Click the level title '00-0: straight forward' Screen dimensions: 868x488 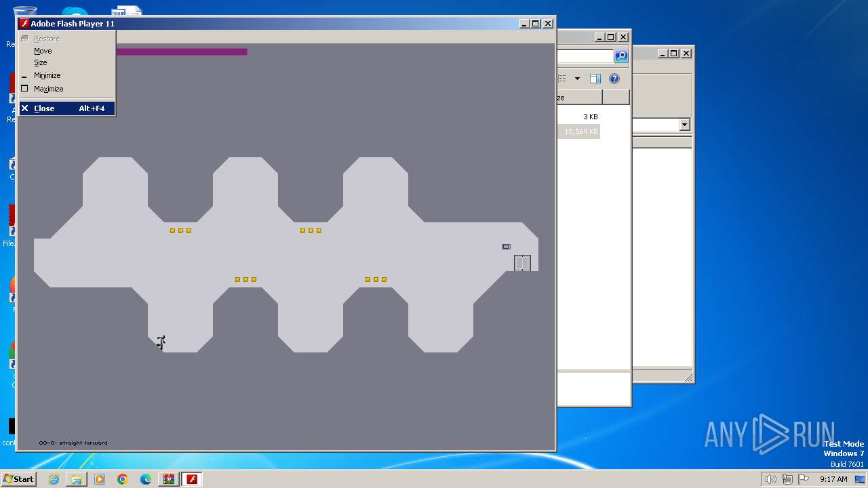point(73,443)
